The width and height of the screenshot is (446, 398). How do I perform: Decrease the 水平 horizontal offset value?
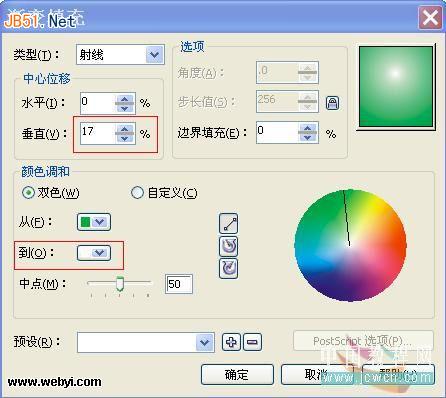click(125, 108)
